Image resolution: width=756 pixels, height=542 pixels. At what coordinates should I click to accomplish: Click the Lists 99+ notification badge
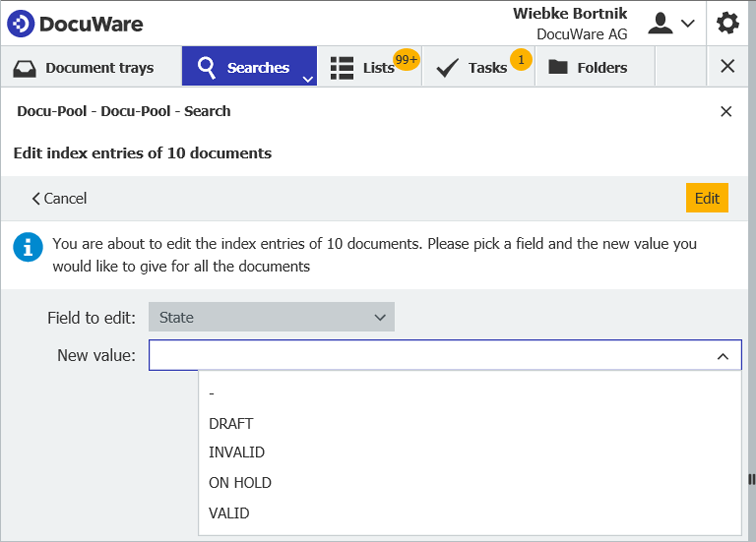pyautogui.click(x=406, y=60)
